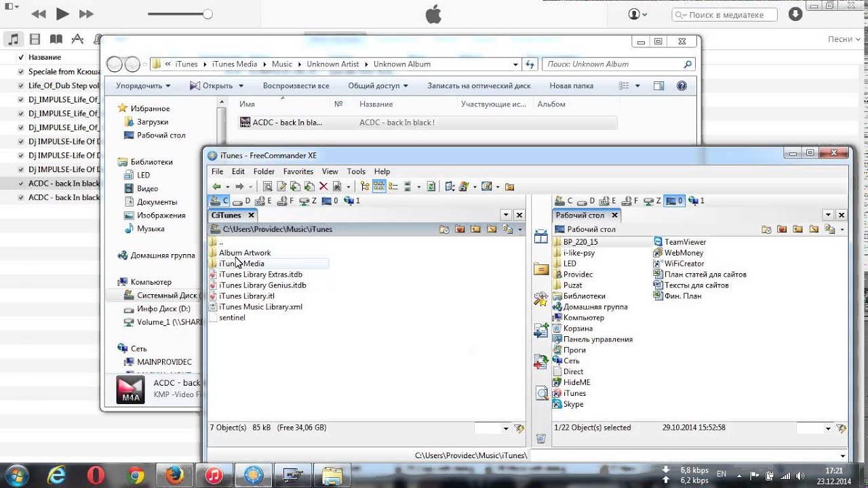
Task: Open the Explorer address bar history dropdown
Action: 515,64
